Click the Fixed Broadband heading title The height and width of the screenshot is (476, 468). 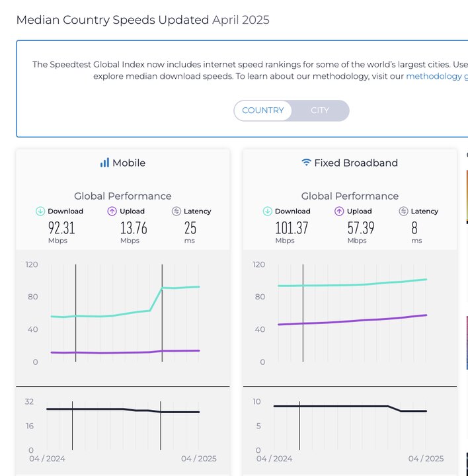[356, 163]
